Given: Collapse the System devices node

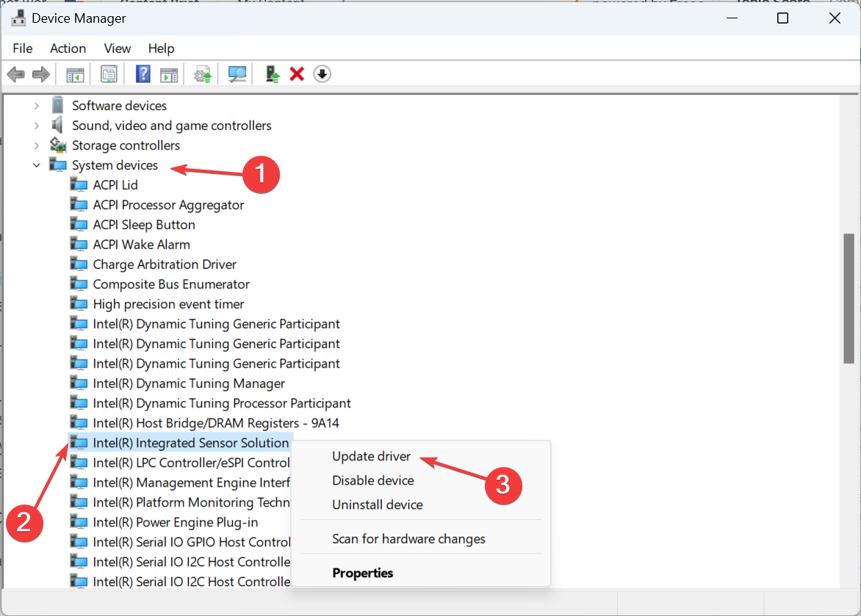Looking at the screenshot, I should (x=37, y=165).
